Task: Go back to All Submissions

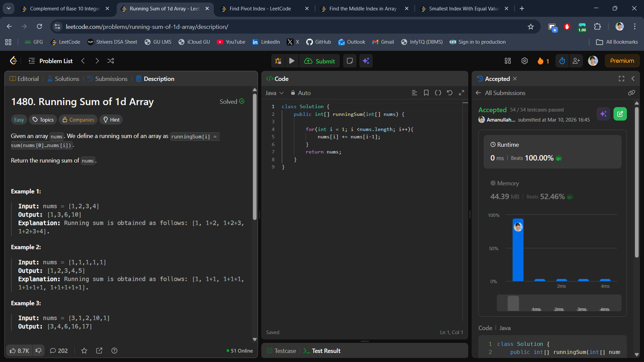Action: (x=501, y=93)
